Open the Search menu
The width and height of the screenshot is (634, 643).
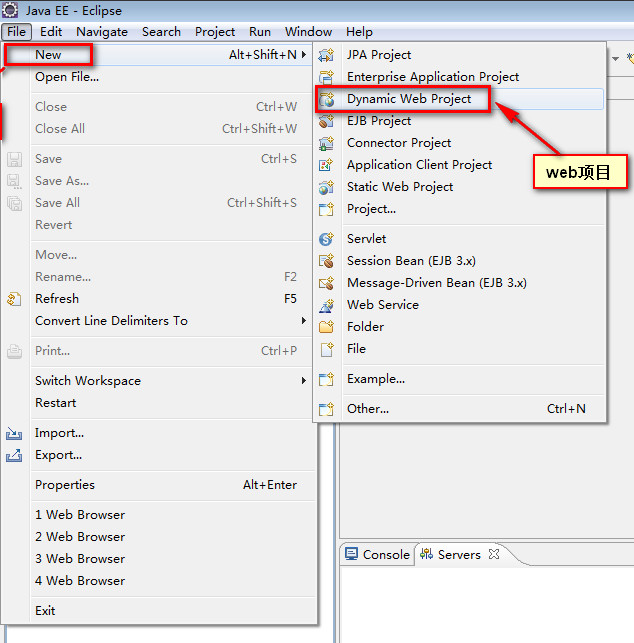coord(161,32)
